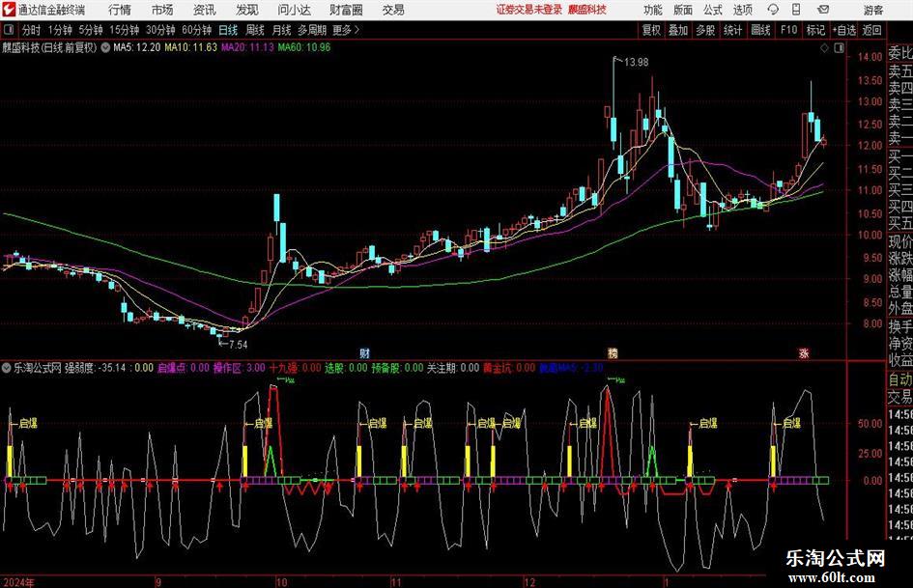Viewport: 913px width, 588px height.
Task: Open the 公式 menu
Action: coord(713,10)
